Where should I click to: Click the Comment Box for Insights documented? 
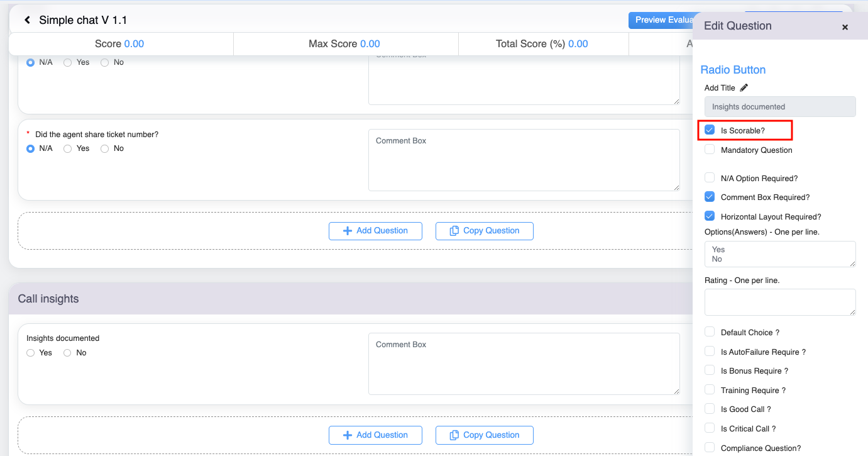[524, 364]
